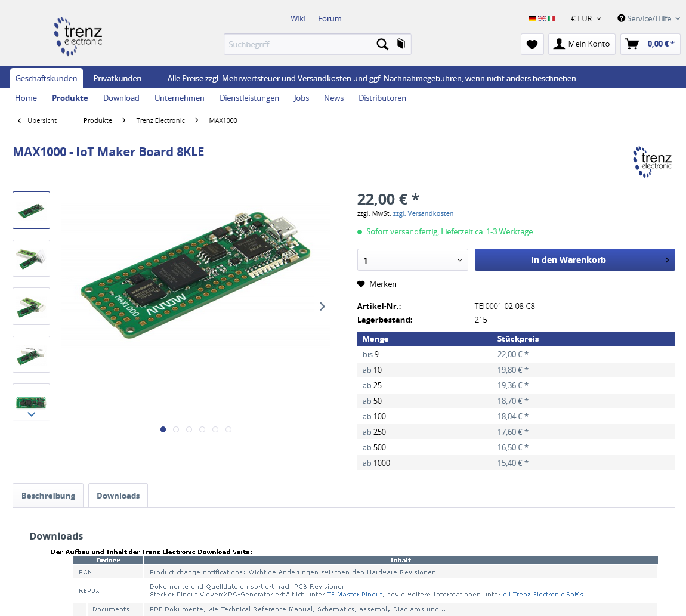686x616 pixels.
Task: Select the first image slider dot
Action: click(x=163, y=429)
